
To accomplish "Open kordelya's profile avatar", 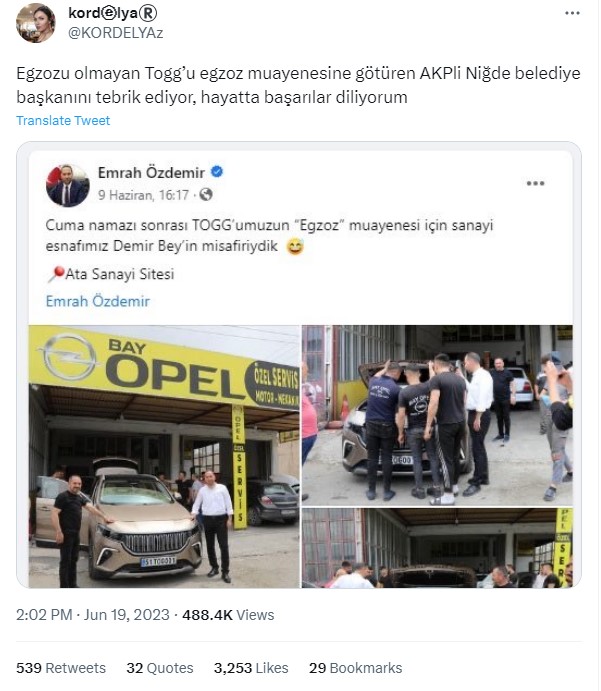I will click(36, 23).
